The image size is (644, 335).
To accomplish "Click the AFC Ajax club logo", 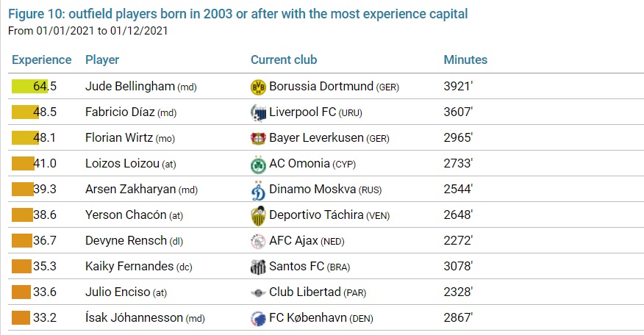I will pos(258,241).
